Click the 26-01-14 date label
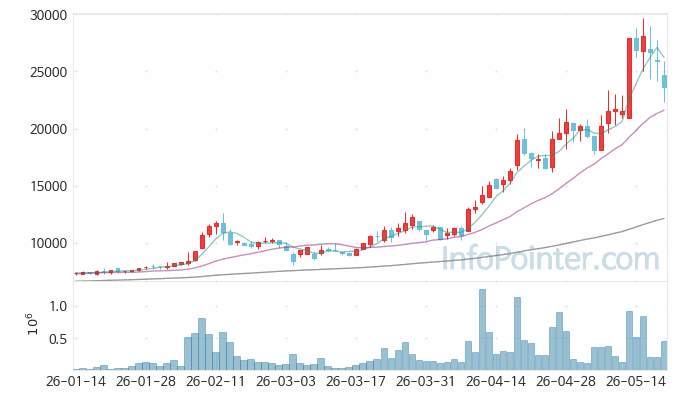Viewport: 677px width, 399px height. click(76, 382)
